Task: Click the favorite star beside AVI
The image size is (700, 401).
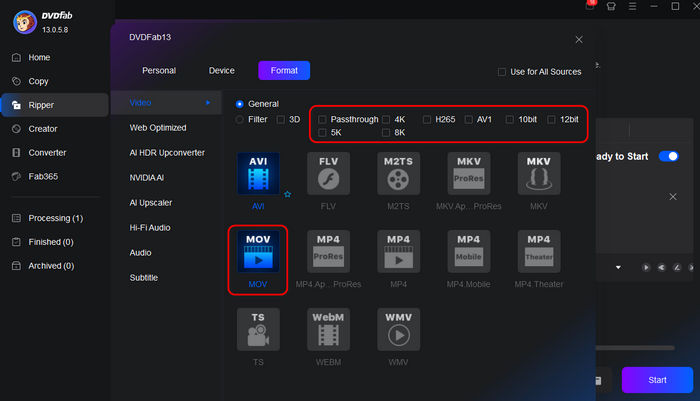Action: coord(288,194)
